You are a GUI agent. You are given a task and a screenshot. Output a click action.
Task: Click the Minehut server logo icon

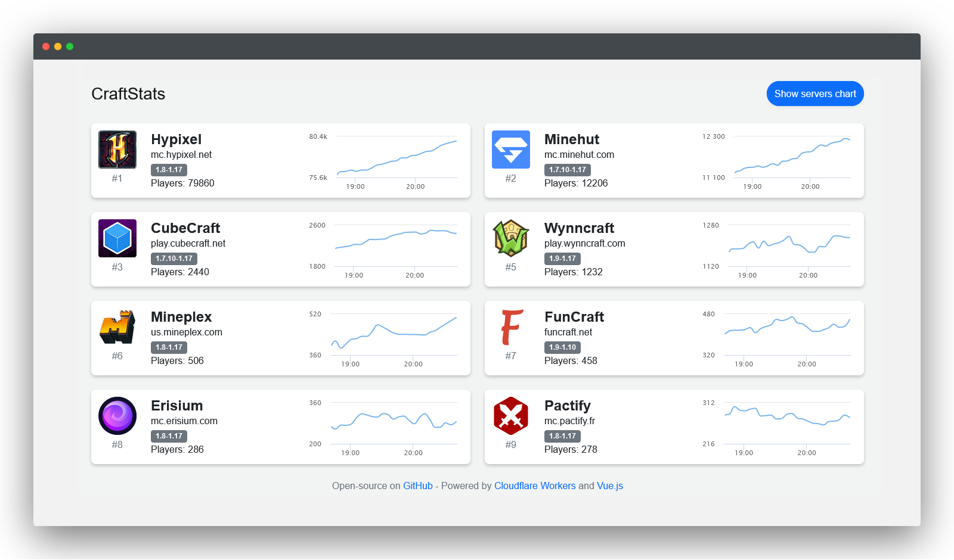click(x=511, y=150)
